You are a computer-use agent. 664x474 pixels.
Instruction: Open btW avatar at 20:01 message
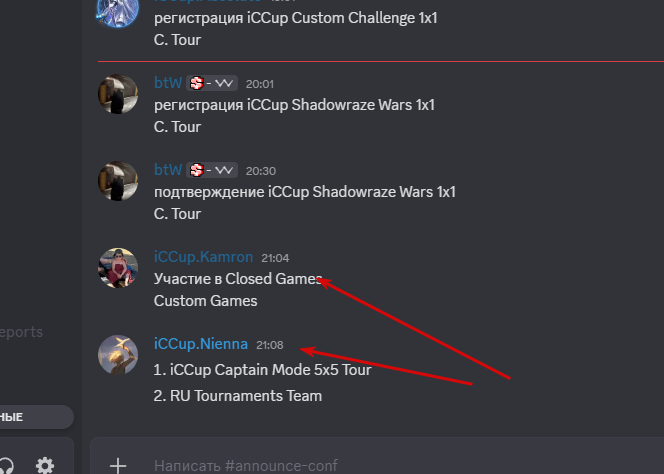tap(118, 94)
